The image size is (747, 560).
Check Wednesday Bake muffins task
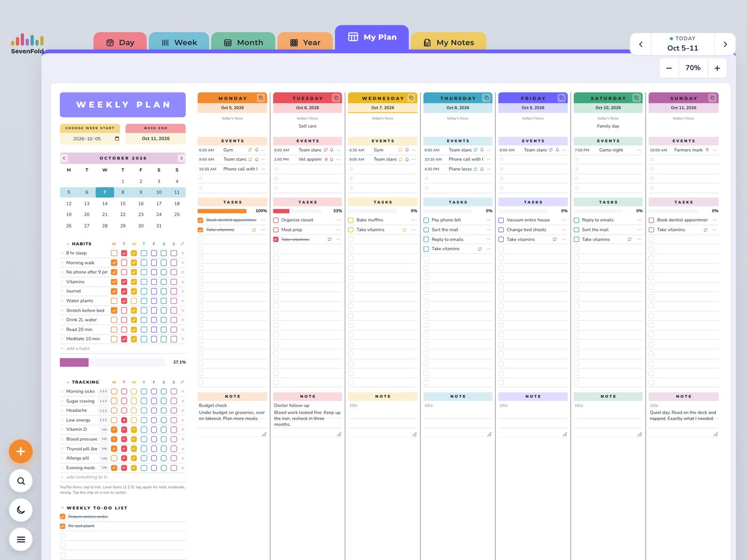pyautogui.click(x=351, y=220)
